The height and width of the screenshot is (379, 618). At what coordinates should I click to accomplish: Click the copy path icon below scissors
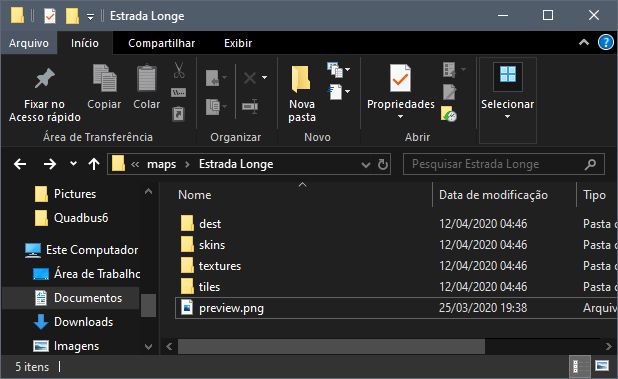click(179, 93)
